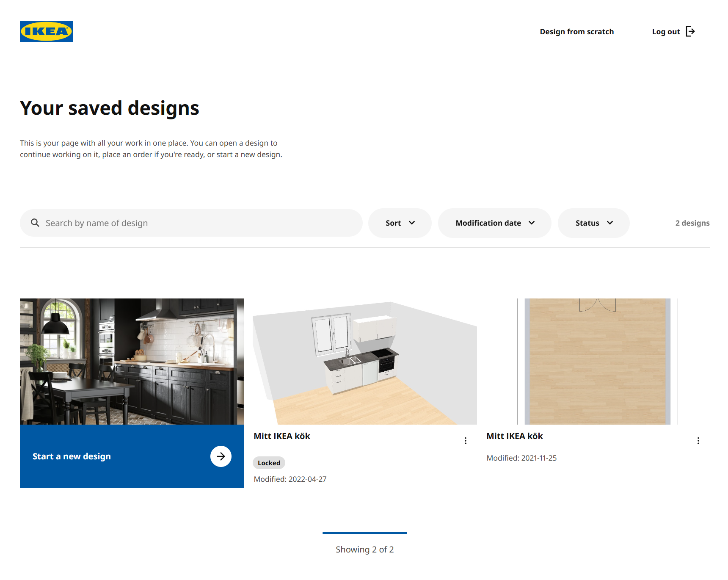Screen dimensions: 728x580
Task: Click the chevron next to Sort
Action: (x=412, y=223)
